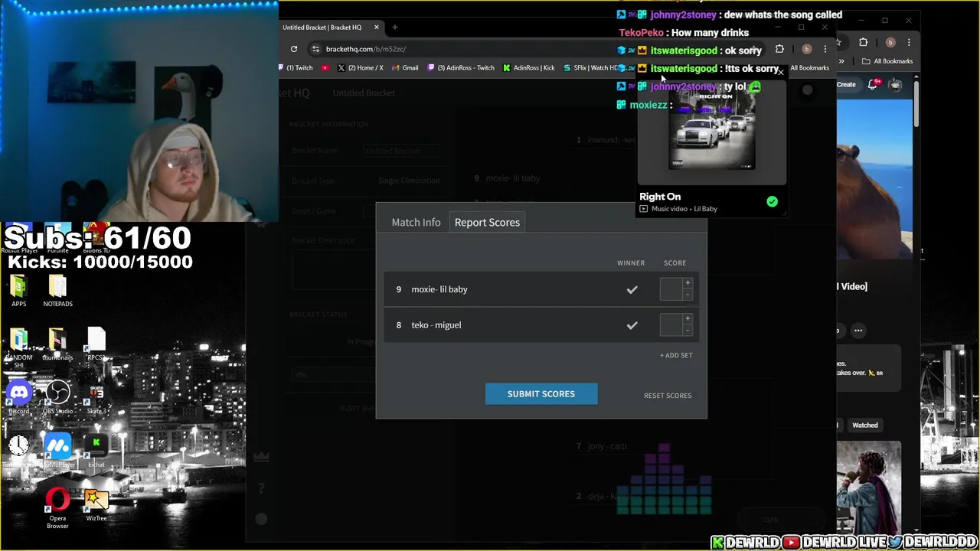Screen dimensions: 980x551
Task: Open the kichat desktop shortcut
Action: coord(96,450)
